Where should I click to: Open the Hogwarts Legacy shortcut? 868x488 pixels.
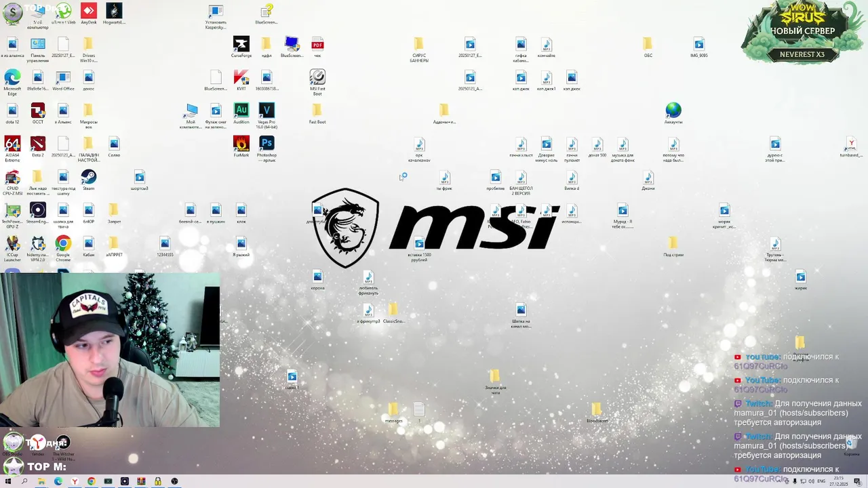coord(114,14)
